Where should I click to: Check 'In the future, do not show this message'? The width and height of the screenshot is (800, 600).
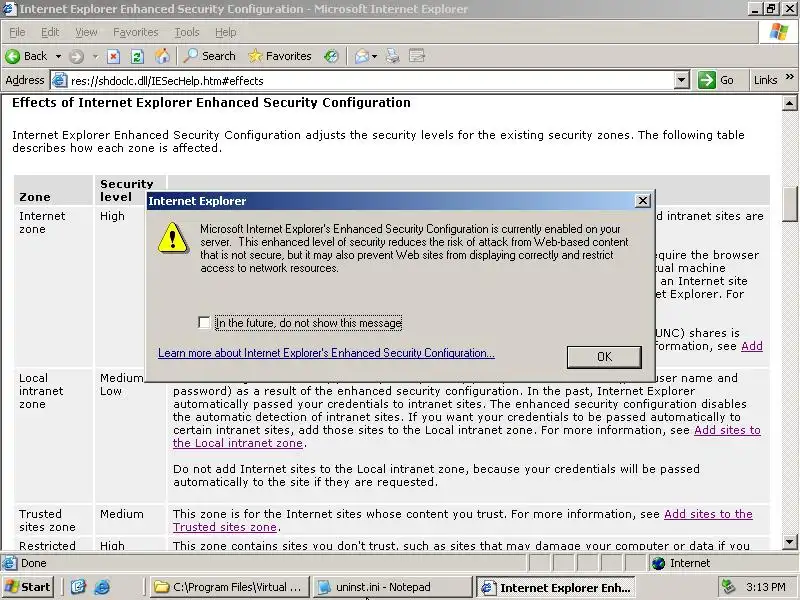[x=204, y=322]
